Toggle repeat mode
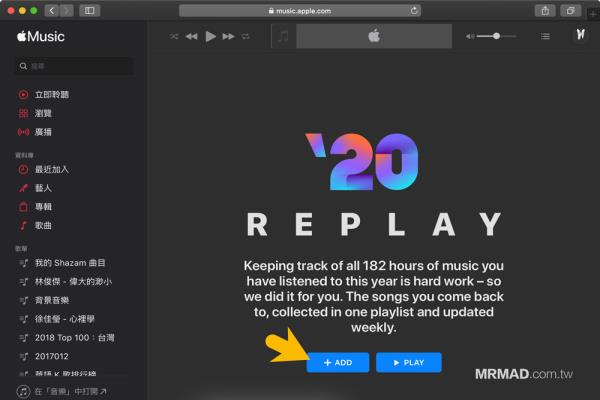Image resolution: width=600 pixels, height=400 pixels. (x=246, y=36)
